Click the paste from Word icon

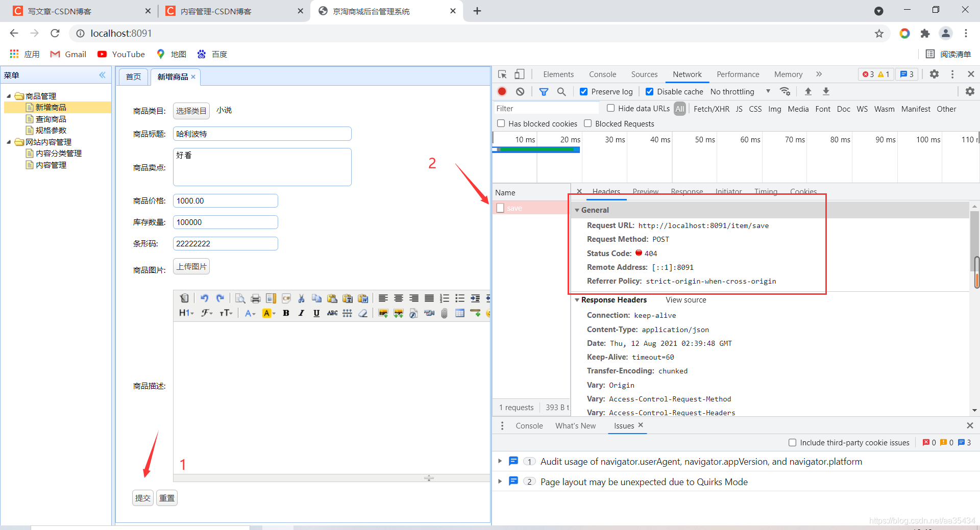pyautogui.click(x=363, y=298)
